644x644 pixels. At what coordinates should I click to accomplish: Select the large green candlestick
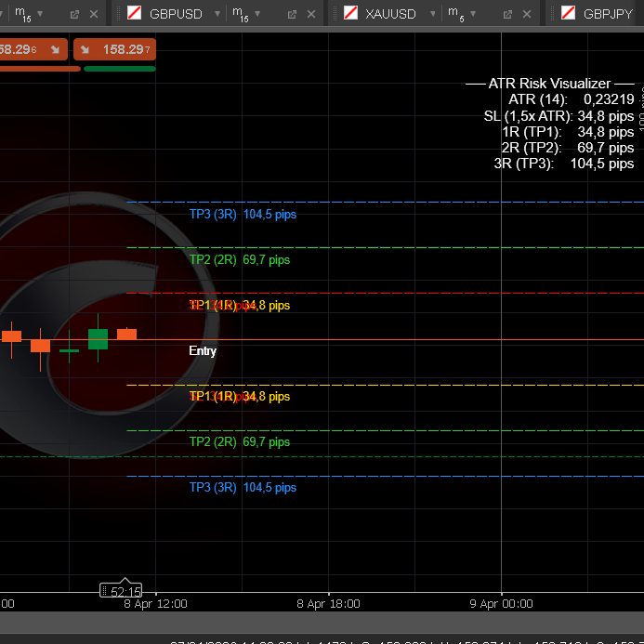click(98, 338)
